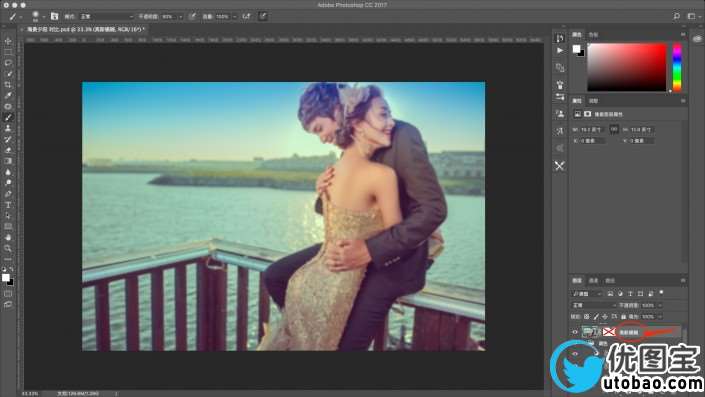705x397 pixels.
Task: Toggle the layer filter on/off switch
Action: (x=661, y=292)
